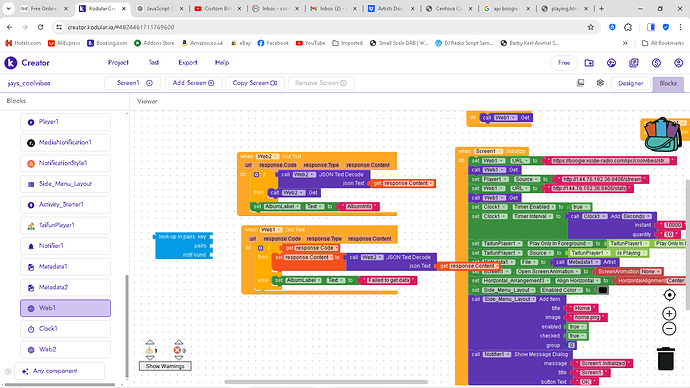The image size is (690, 388).
Task: Select the Metadata1 component
Action: [x=65, y=267]
